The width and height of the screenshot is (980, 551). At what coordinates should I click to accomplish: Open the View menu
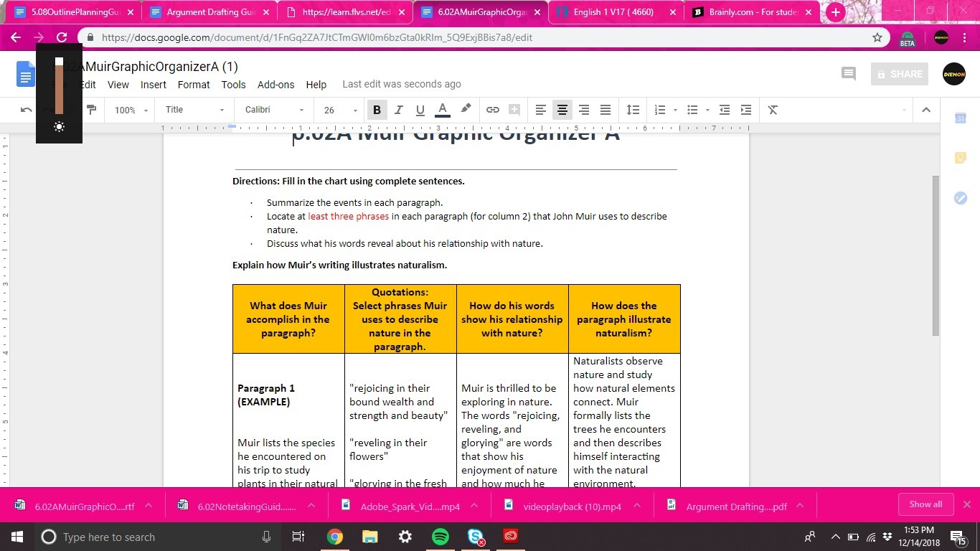coord(118,85)
